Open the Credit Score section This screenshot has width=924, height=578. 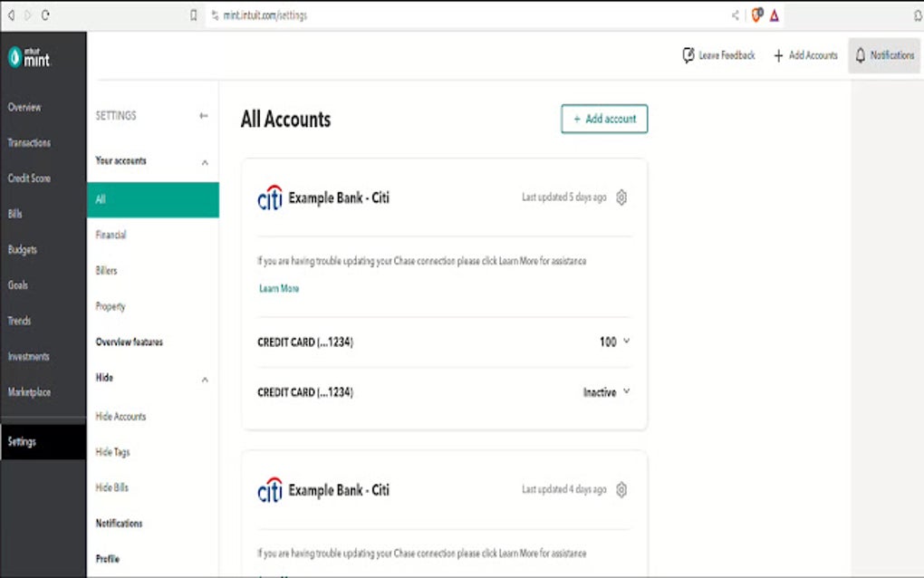pos(30,178)
